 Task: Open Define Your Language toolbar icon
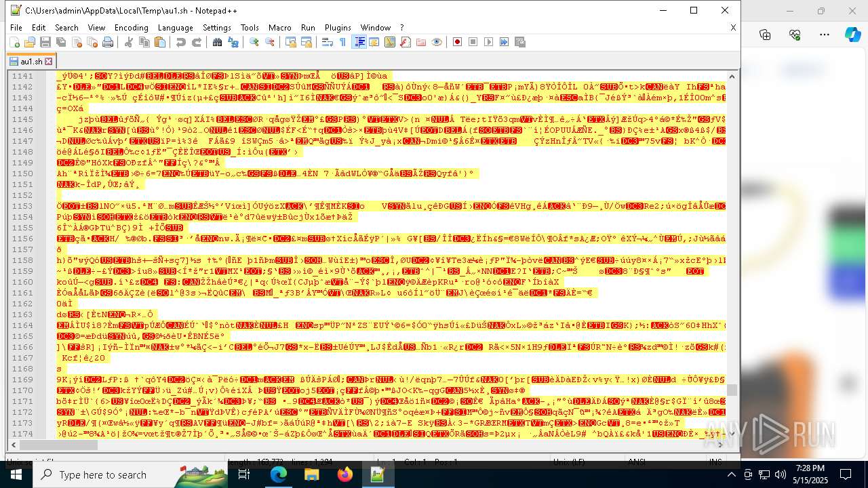[x=374, y=42]
